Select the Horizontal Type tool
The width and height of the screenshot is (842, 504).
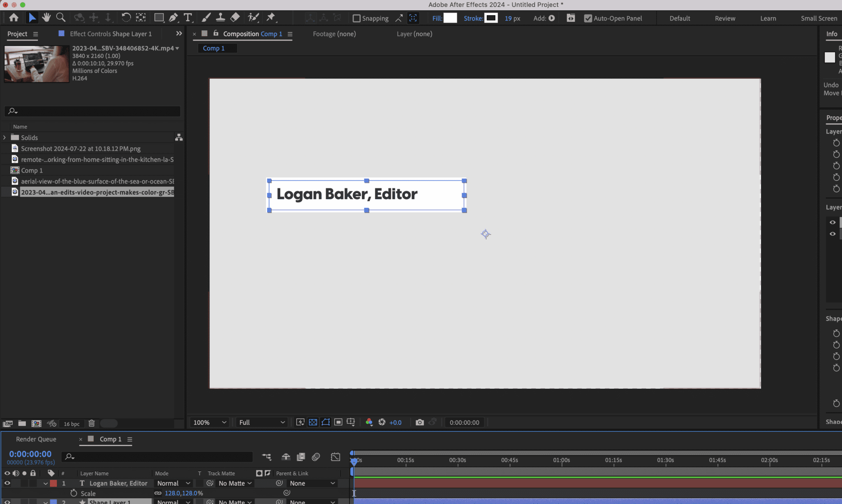tap(188, 18)
